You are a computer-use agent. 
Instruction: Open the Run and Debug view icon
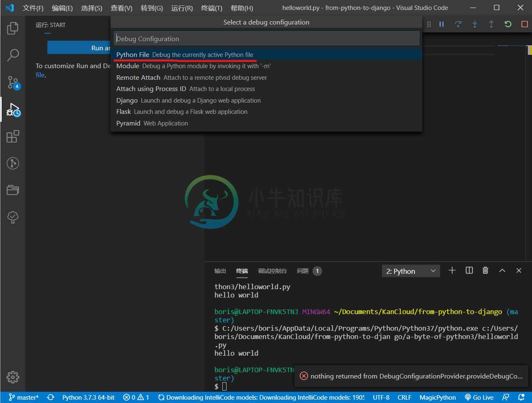(13, 109)
